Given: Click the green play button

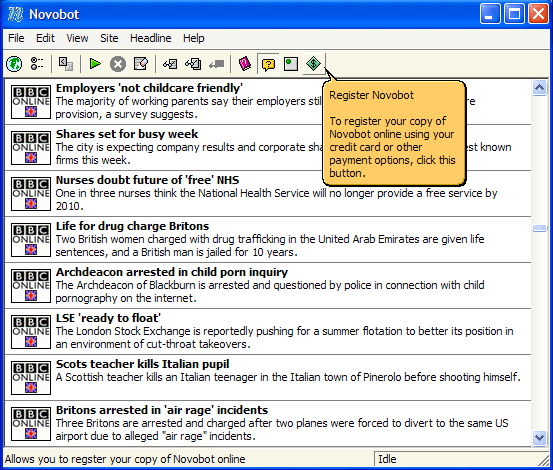Looking at the screenshot, I should pos(95,64).
